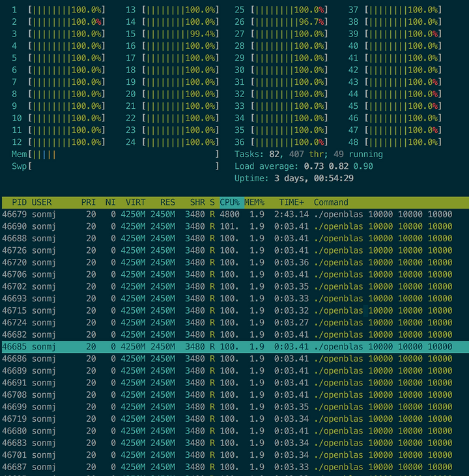The height and width of the screenshot is (476, 469).
Task: Click the Uptime '3 days, 00:54:29' text
Action: click(x=314, y=178)
